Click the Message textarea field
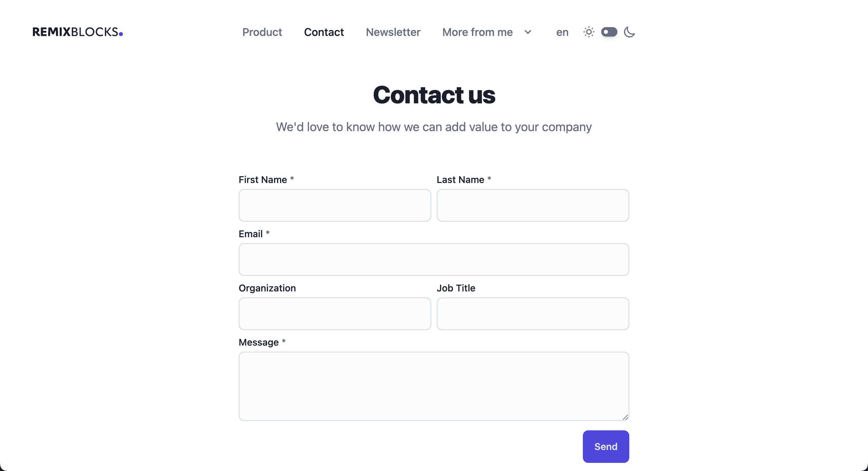This screenshot has width=868, height=471. click(434, 386)
